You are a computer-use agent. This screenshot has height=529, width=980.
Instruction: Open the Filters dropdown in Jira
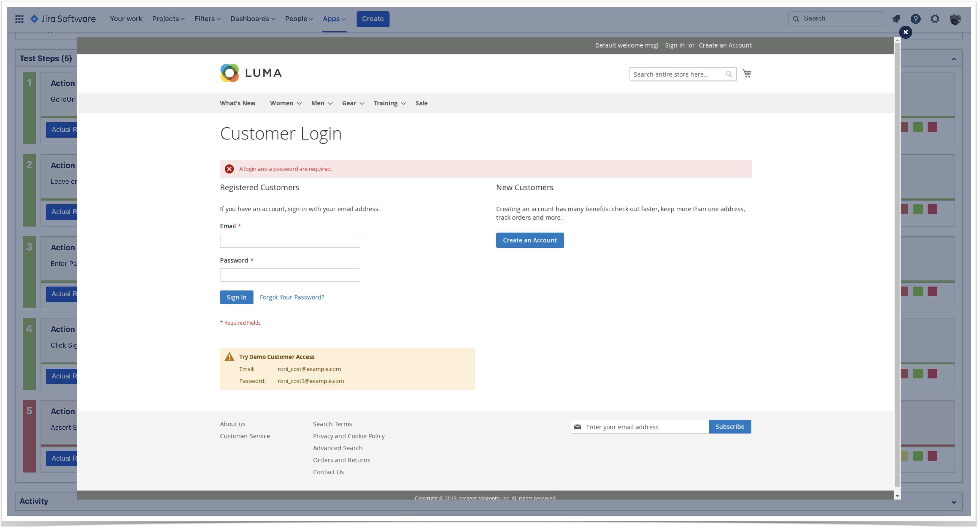[207, 19]
